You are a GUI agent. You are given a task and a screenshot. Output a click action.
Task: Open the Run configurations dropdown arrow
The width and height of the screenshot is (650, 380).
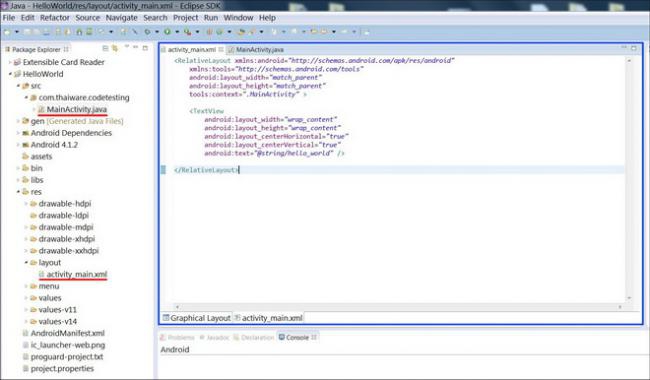pos(177,31)
